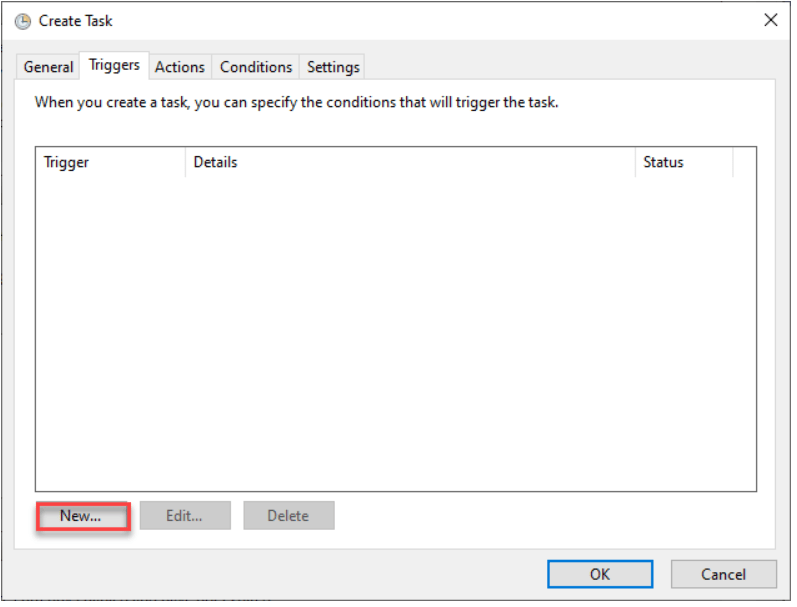Click the Create Task title bar text
The height and width of the screenshot is (607, 797).
pos(76,21)
